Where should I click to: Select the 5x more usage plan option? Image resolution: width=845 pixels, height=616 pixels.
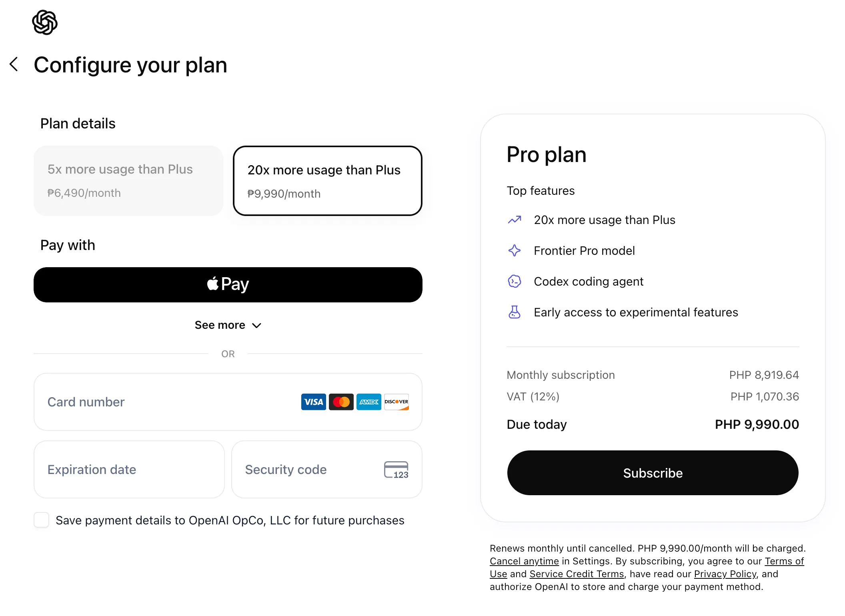(x=128, y=181)
